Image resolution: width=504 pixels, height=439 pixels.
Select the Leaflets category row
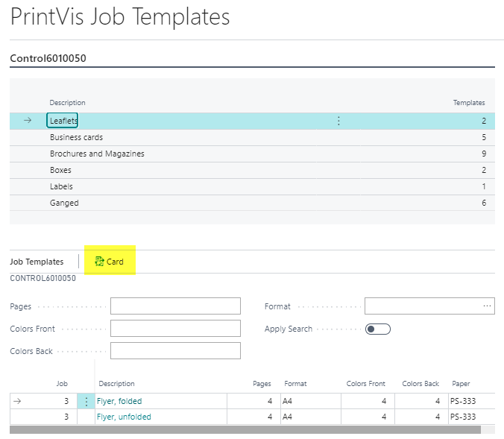[252, 121]
